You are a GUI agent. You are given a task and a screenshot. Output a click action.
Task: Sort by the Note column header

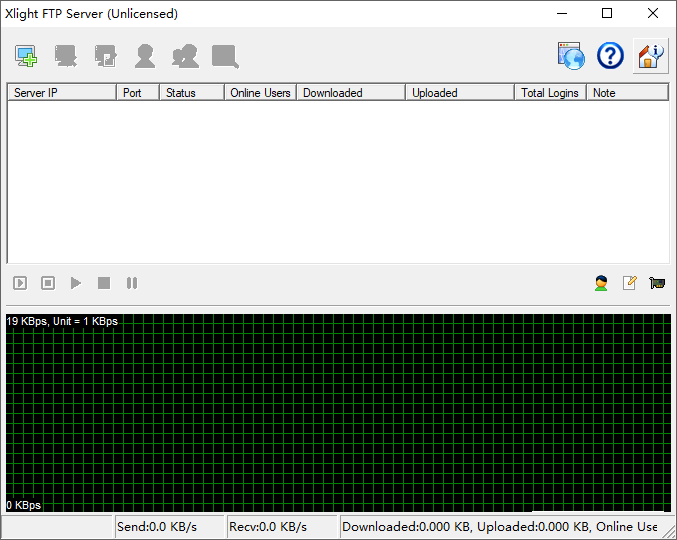[627, 93]
